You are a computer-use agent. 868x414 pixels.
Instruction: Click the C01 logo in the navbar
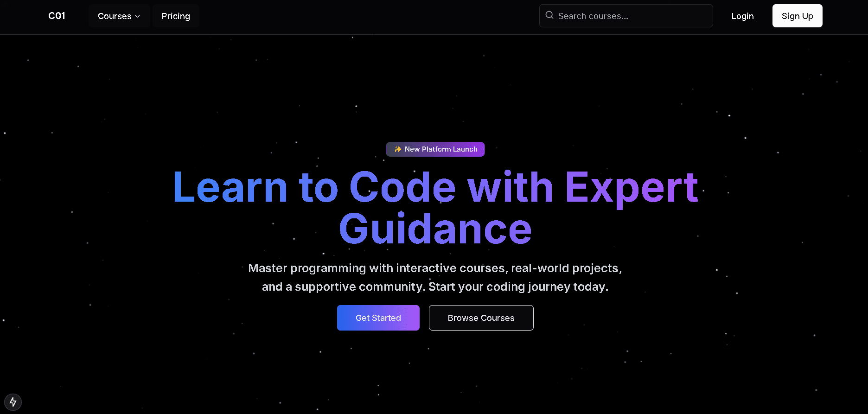click(x=57, y=16)
